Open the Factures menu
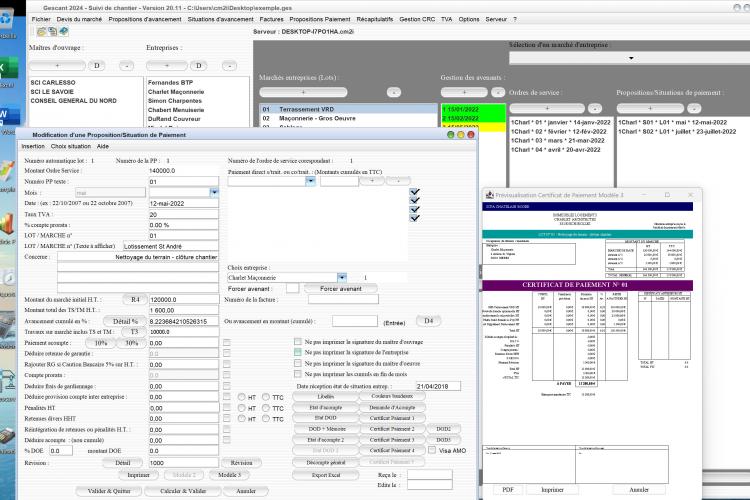 (x=272, y=19)
